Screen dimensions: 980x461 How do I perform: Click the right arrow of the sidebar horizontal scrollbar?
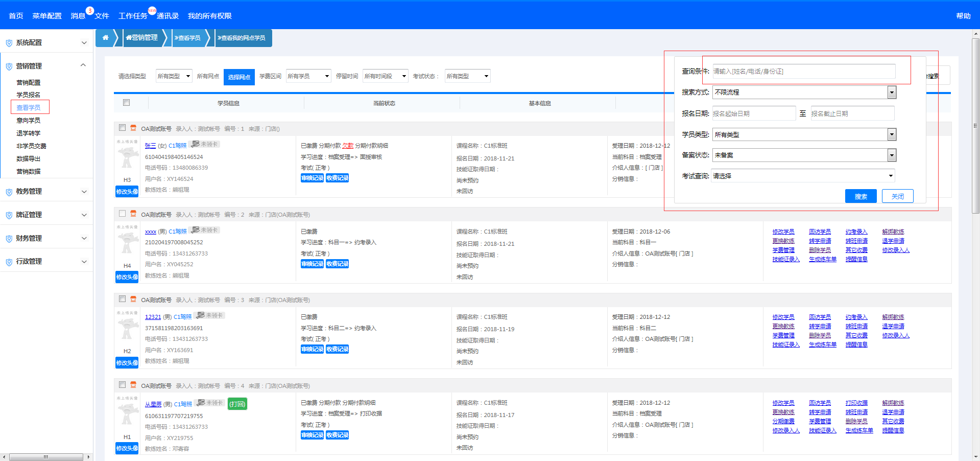click(x=88, y=457)
